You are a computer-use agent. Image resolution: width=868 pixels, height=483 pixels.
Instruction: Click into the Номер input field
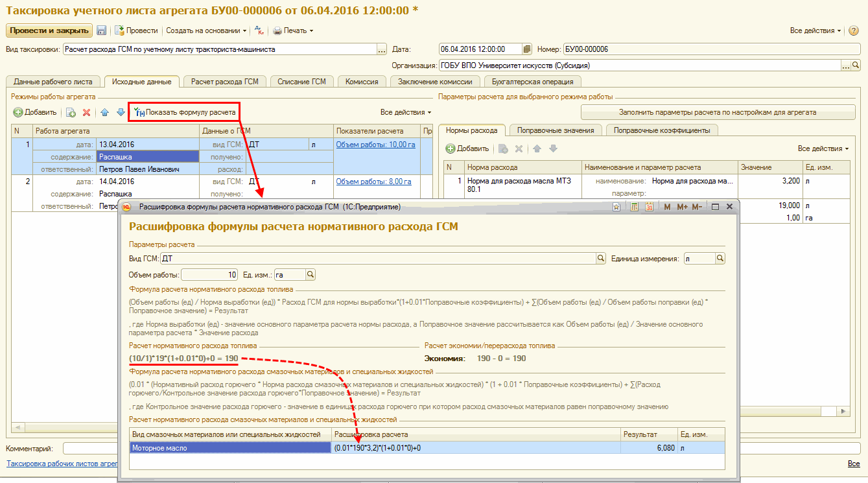pos(712,49)
